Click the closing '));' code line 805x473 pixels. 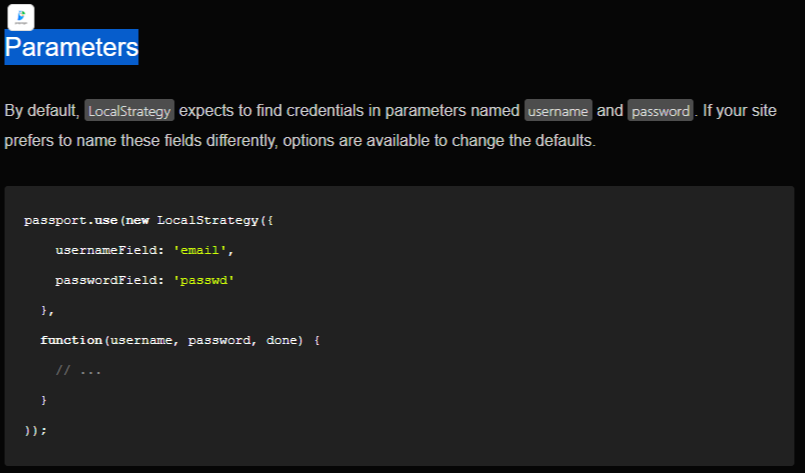tap(35, 430)
